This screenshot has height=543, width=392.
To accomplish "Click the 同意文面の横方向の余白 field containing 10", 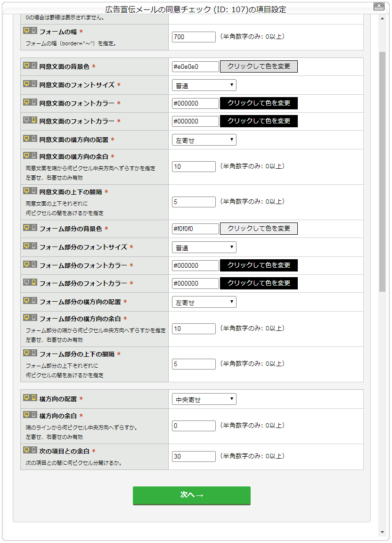I will pos(194,166).
